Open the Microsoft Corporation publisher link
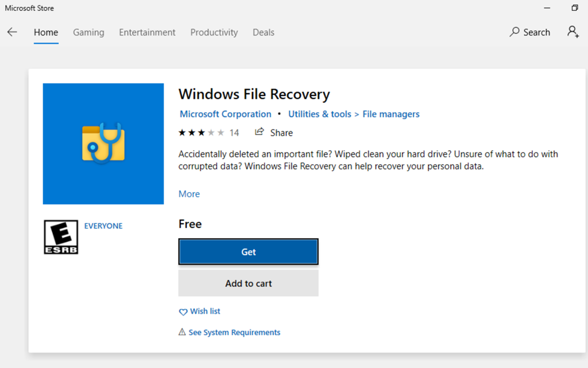Viewport: 588px width, 368px height. [x=225, y=114]
